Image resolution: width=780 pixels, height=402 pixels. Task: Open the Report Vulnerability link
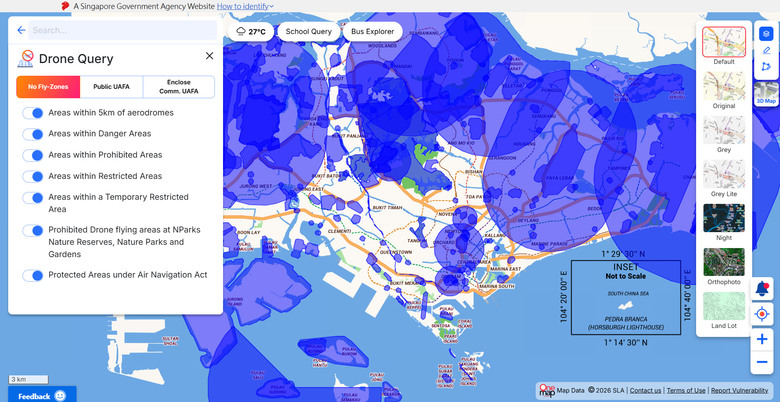[x=739, y=391]
